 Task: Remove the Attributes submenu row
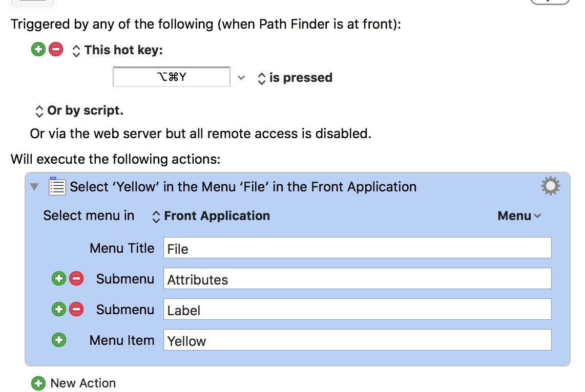coord(76,278)
